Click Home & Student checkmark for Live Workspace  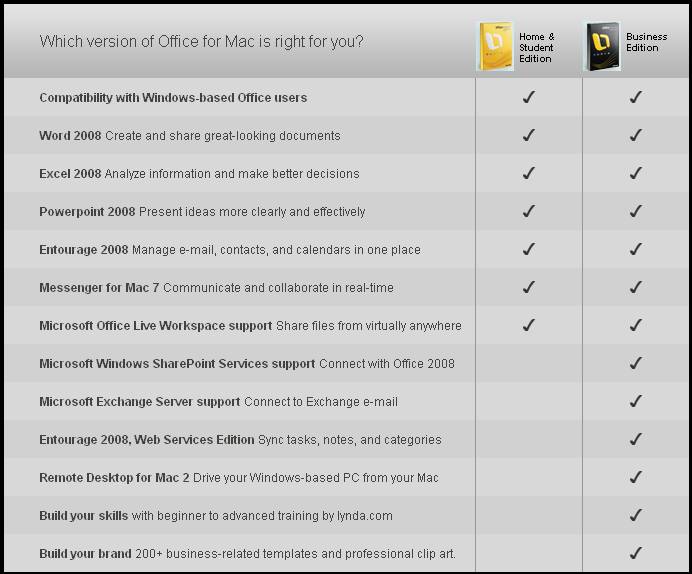(x=529, y=325)
